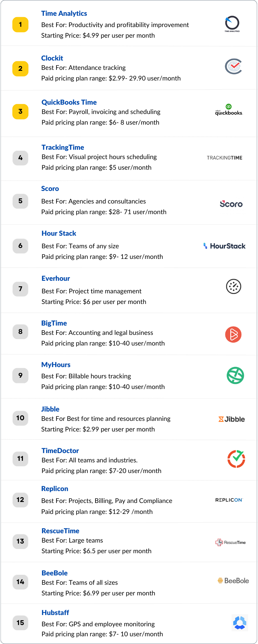Screen dimensions: 258x644
Task: Open the RescueTime title link
Action: (61, 531)
